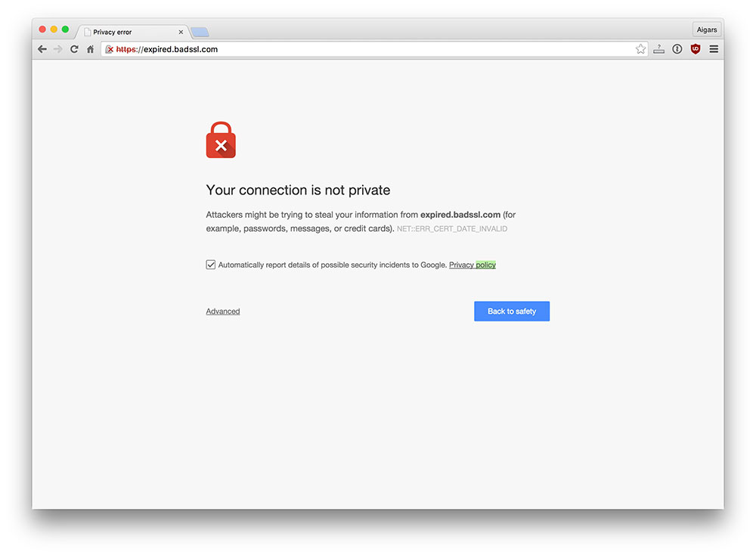756x555 pixels.
Task: Click the Back to safety button
Action: pos(512,312)
